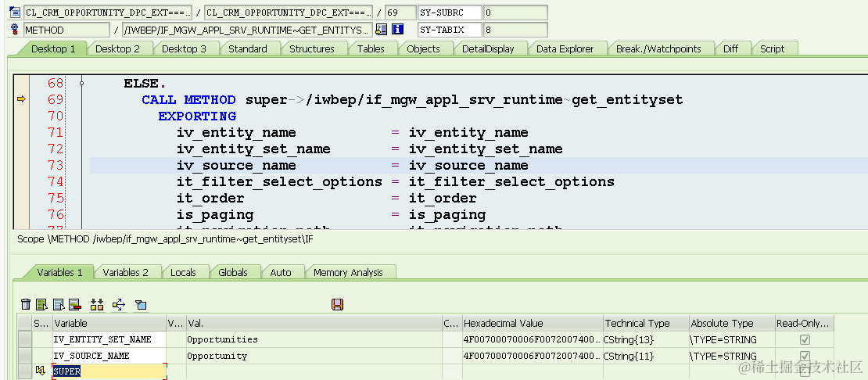The image size is (868, 380).
Task: Click IV_SOURCE_NAME variable cell
Action: (109, 356)
